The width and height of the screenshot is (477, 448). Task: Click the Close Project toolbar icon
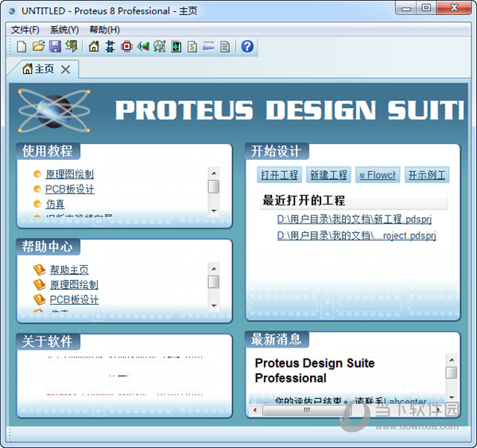point(72,46)
